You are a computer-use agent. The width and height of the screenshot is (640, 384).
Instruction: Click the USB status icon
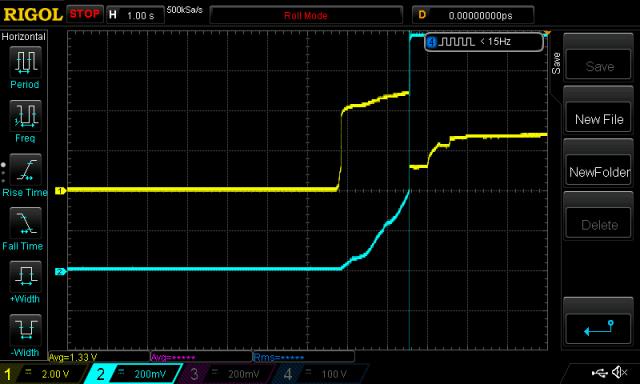click(600, 372)
